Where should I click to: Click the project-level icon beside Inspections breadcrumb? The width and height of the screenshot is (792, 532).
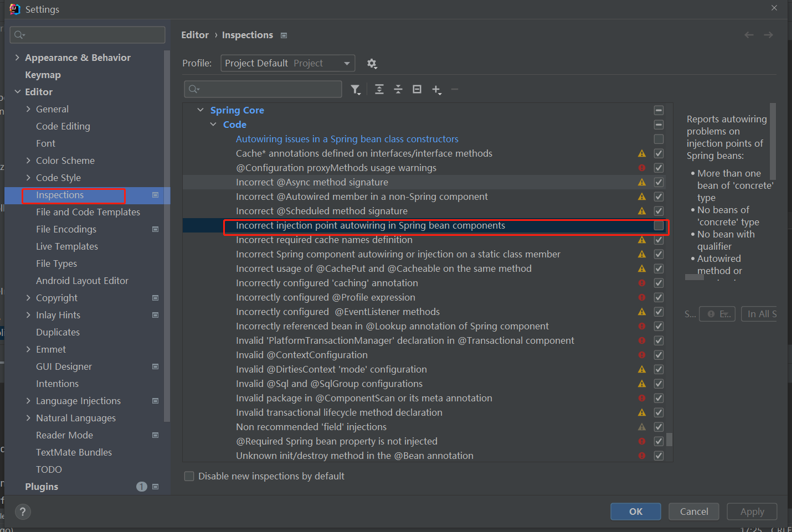tap(284, 35)
